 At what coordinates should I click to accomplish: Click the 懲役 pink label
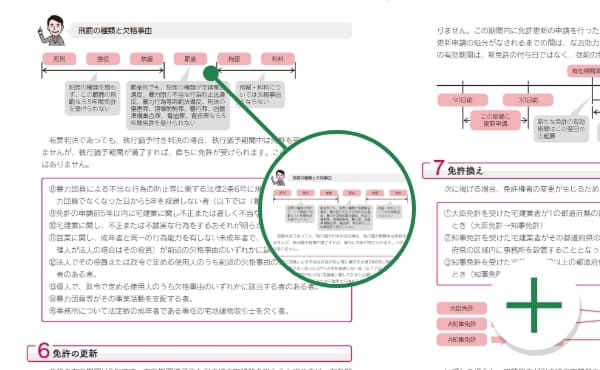coord(103,59)
